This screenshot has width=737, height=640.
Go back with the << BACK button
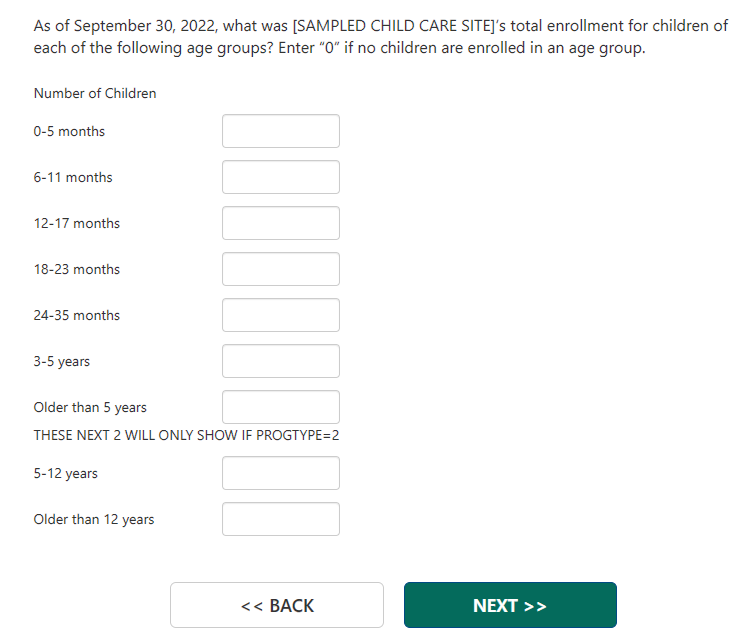click(277, 605)
